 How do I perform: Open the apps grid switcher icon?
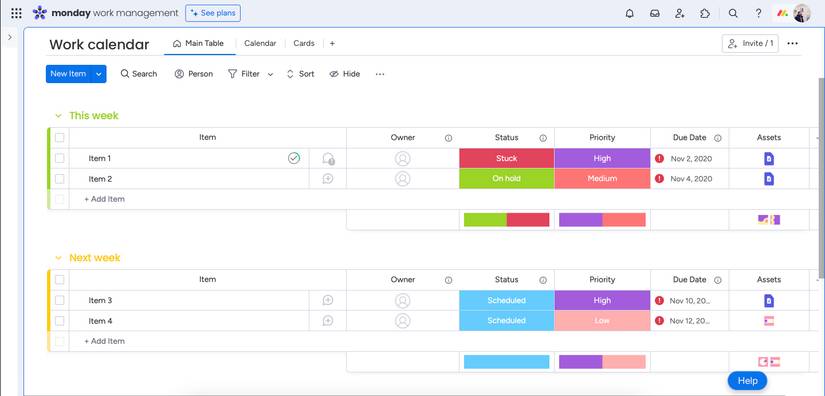16,14
